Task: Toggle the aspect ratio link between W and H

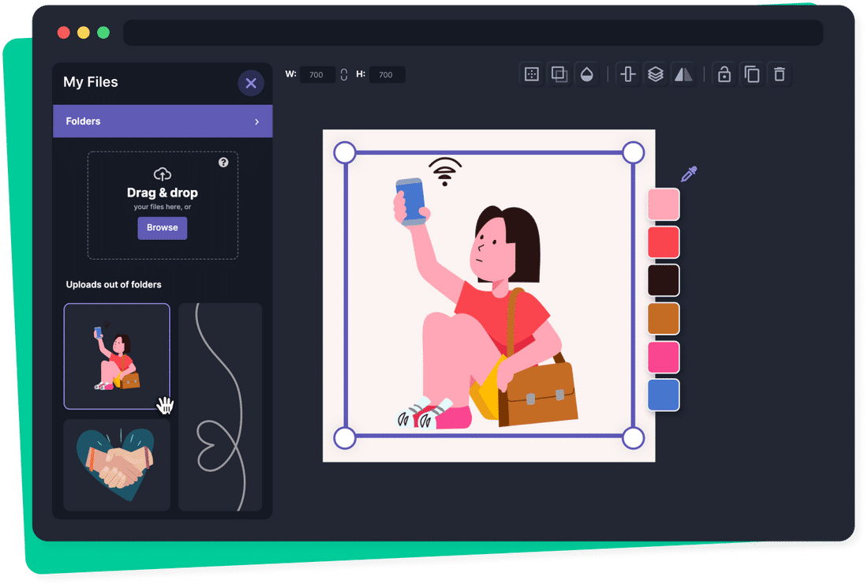Action: coord(344,75)
